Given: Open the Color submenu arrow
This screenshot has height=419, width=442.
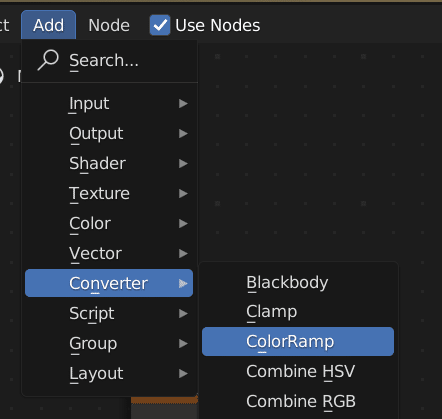Looking at the screenshot, I should (x=183, y=223).
